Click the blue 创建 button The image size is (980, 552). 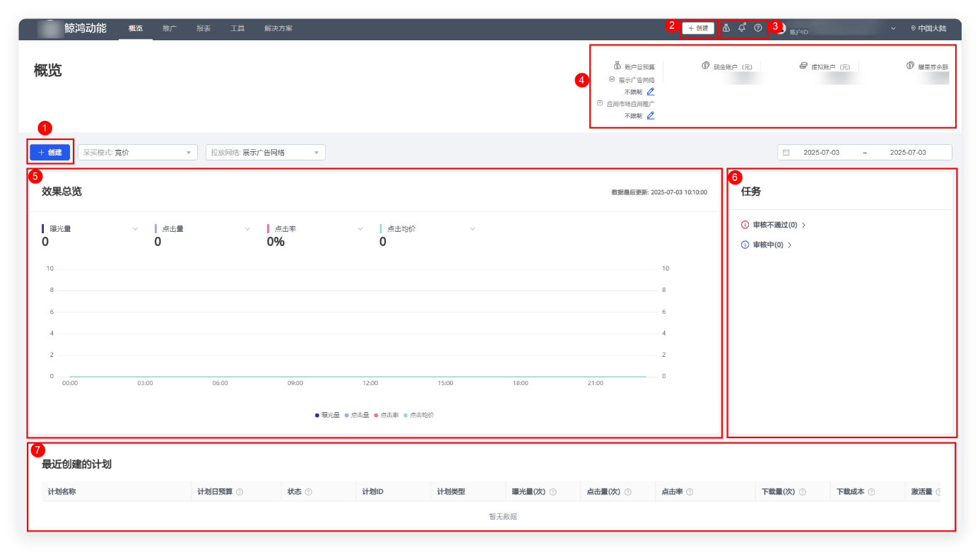(50, 152)
